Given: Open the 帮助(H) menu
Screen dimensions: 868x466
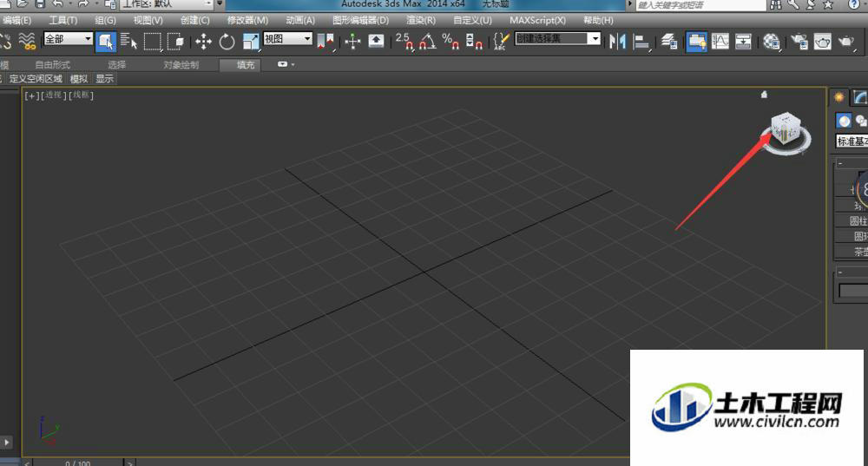Looking at the screenshot, I should coord(598,20).
